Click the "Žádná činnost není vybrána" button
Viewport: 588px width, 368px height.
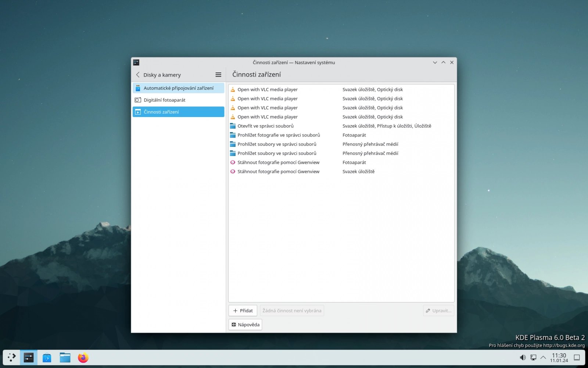click(x=292, y=311)
